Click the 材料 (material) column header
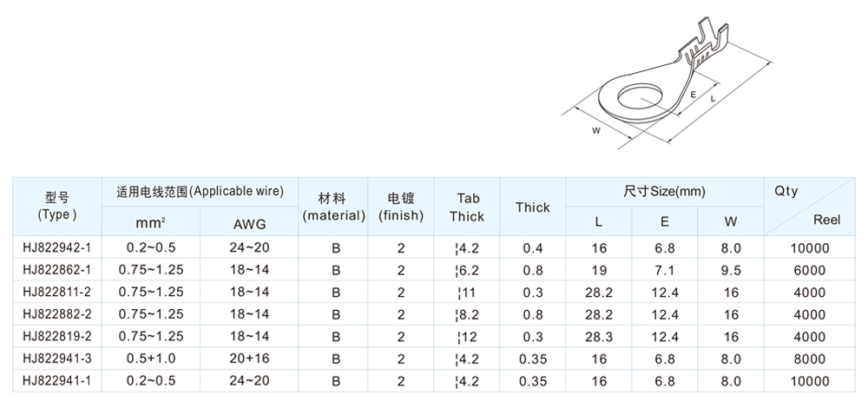This screenshot has width=868, height=408. [332, 206]
